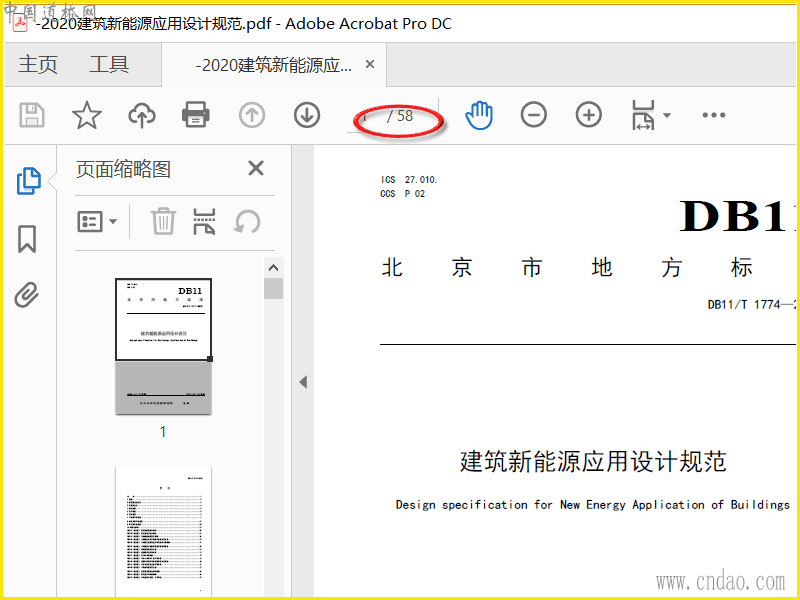Viewport: 800px width, 600px height.
Task: Open fit page options dropdown arrow
Action: (x=667, y=115)
